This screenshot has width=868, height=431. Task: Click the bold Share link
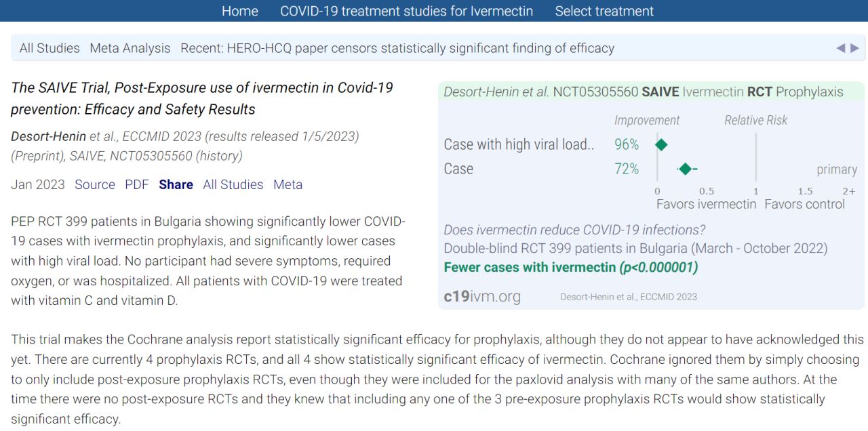pyautogui.click(x=176, y=184)
